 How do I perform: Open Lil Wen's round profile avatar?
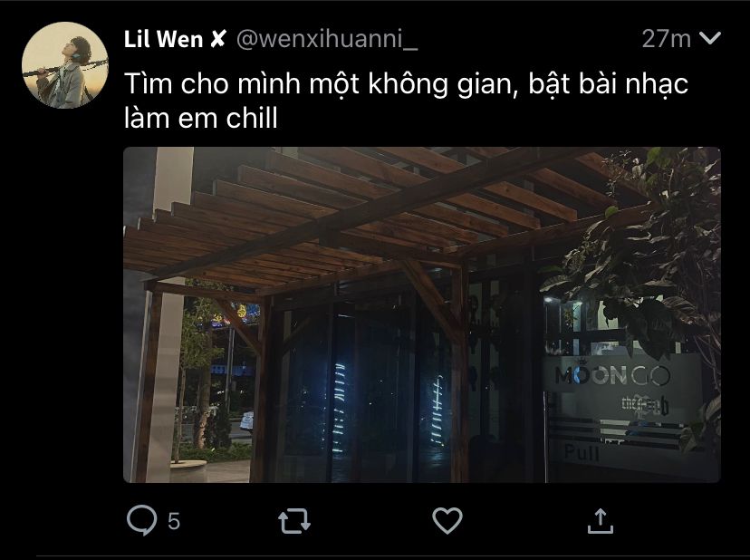[65, 65]
